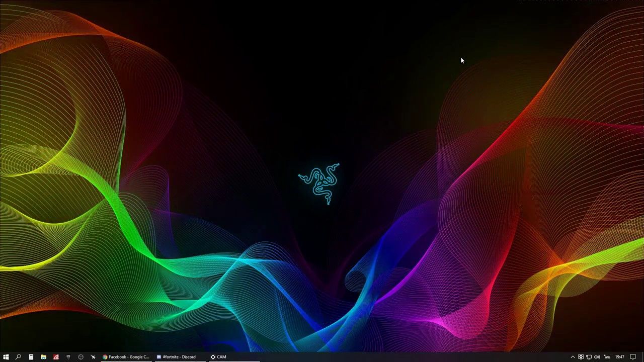Open the white bird app pinned to taskbar

pos(93,357)
